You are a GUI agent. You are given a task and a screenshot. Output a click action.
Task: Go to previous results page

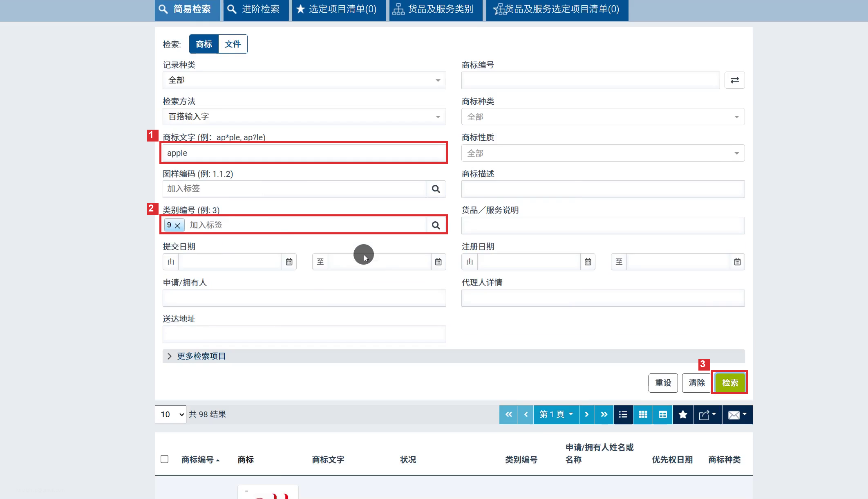(x=526, y=415)
